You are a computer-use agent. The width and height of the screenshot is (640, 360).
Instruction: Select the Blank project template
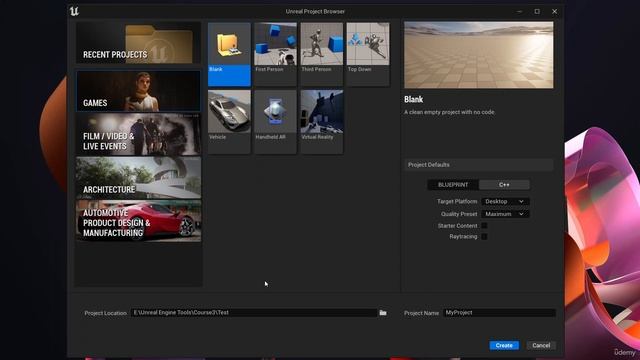coord(229,54)
